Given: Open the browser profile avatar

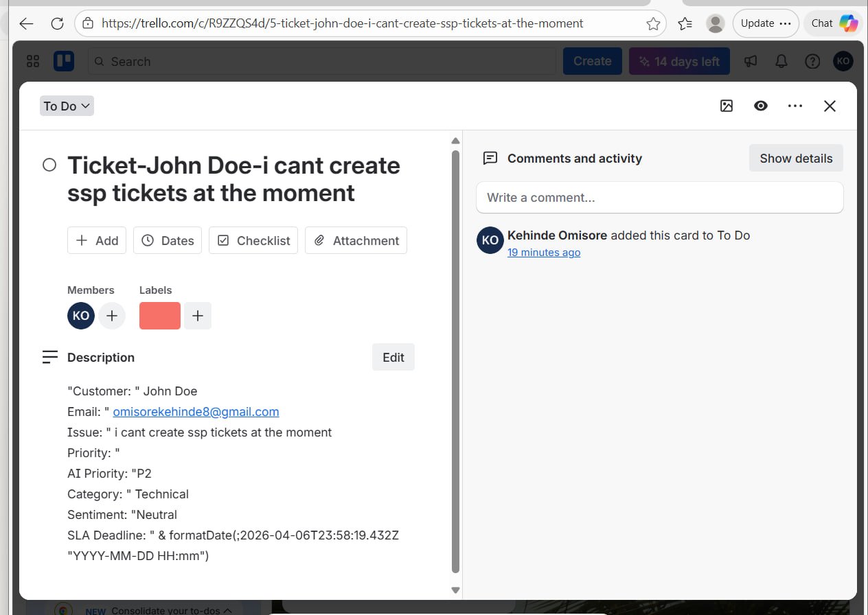Looking at the screenshot, I should (x=716, y=23).
